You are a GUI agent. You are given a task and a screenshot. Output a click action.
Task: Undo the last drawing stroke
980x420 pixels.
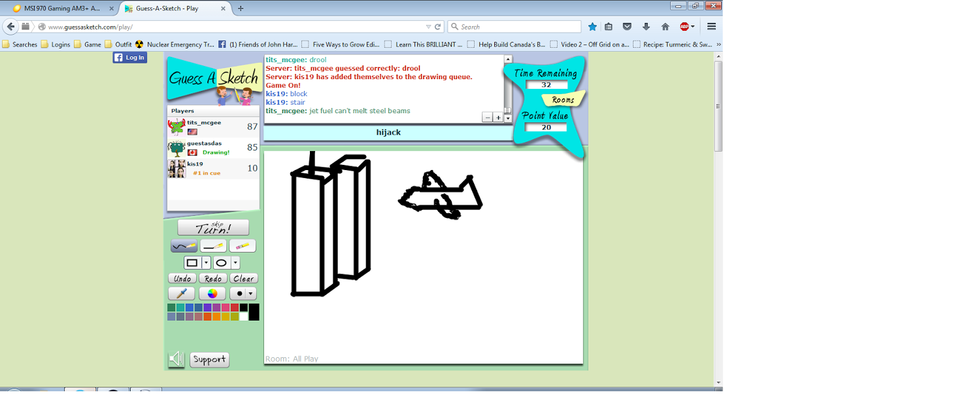(182, 278)
